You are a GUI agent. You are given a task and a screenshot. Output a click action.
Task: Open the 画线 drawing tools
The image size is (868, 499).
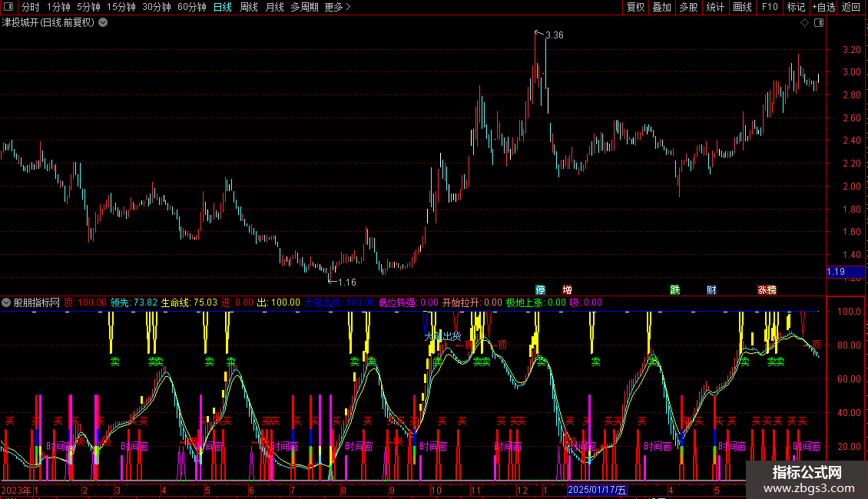pyautogui.click(x=742, y=7)
